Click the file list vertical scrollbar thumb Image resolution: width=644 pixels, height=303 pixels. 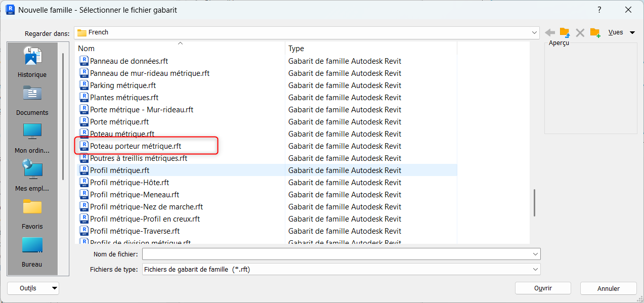point(534,202)
